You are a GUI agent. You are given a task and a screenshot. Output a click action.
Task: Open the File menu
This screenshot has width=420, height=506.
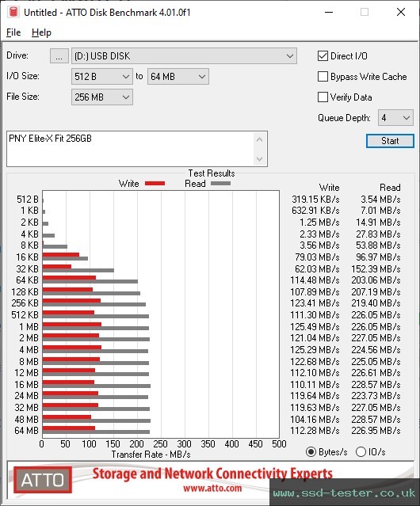point(13,32)
